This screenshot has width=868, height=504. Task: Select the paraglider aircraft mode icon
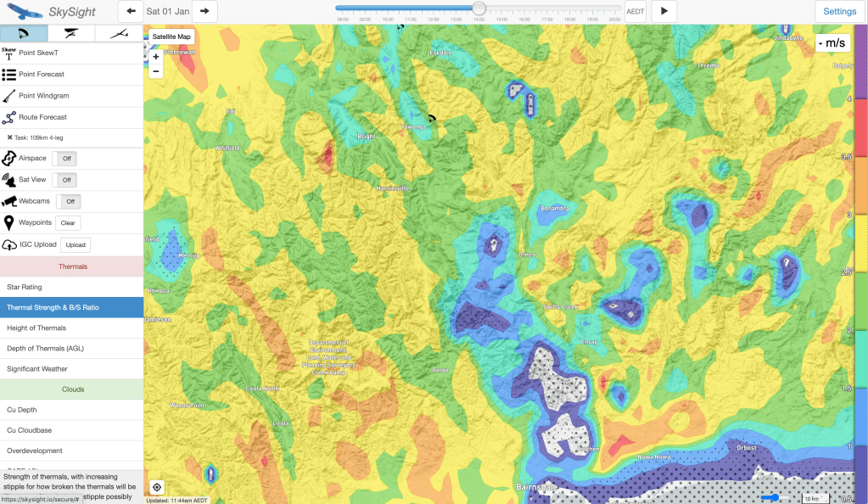[x=24, y=33]
